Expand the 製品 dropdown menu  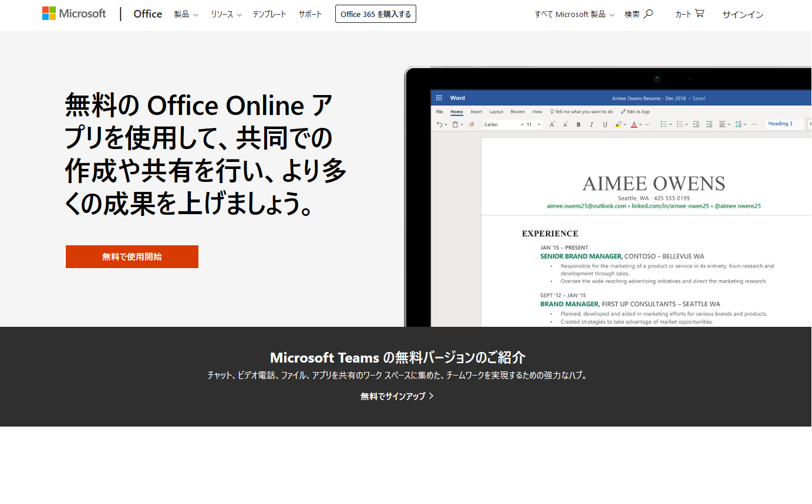coord(186,14)
